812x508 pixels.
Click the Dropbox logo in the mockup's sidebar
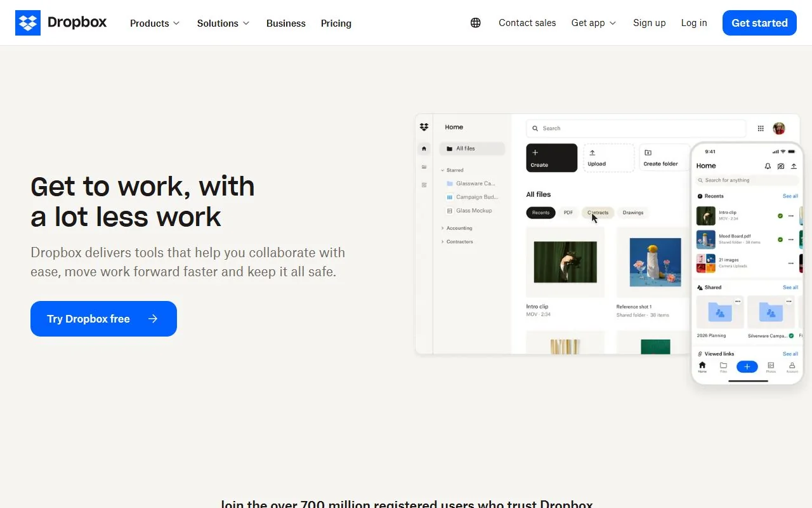[x=424, y=127]
